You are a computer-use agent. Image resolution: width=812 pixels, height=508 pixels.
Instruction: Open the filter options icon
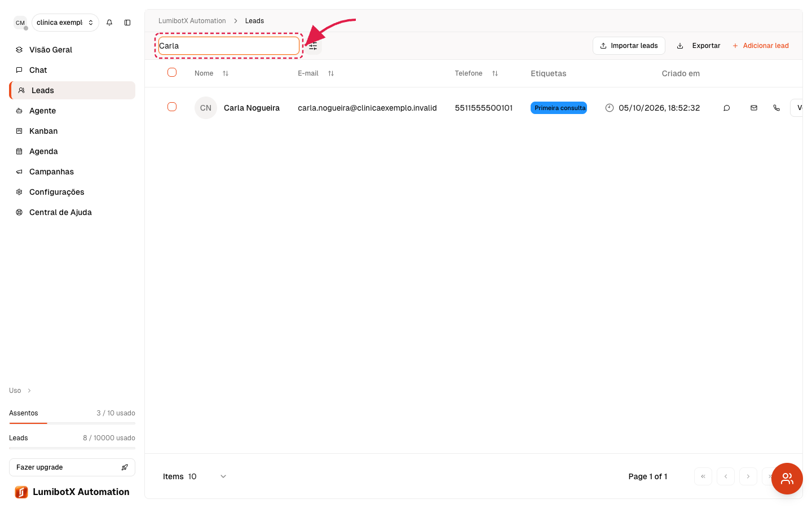click(314, 46)
